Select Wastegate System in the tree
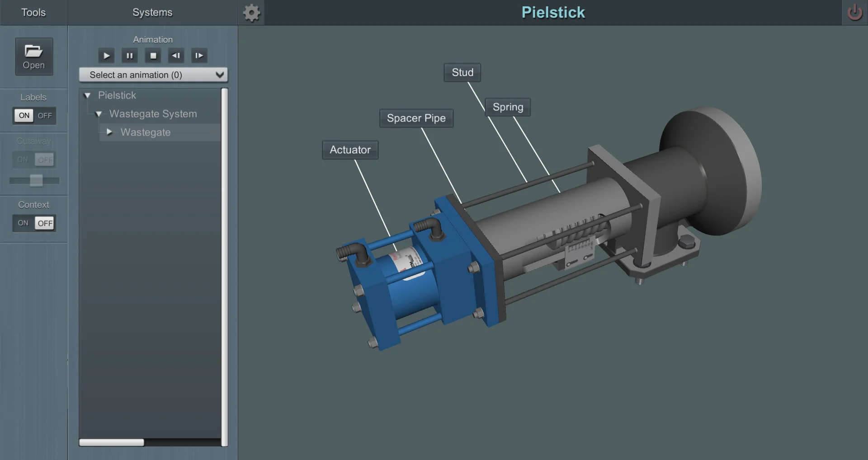This screenshot has width=868, height=460. point(153,114)
